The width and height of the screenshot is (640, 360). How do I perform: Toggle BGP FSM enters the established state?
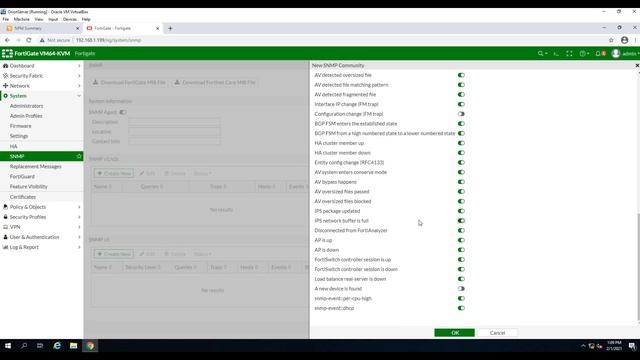pos(461,124)
